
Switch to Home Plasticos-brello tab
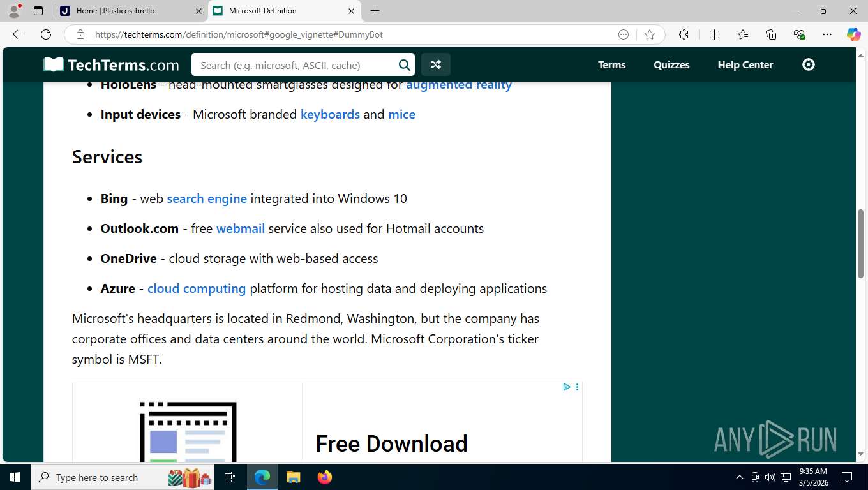[131, 11]
